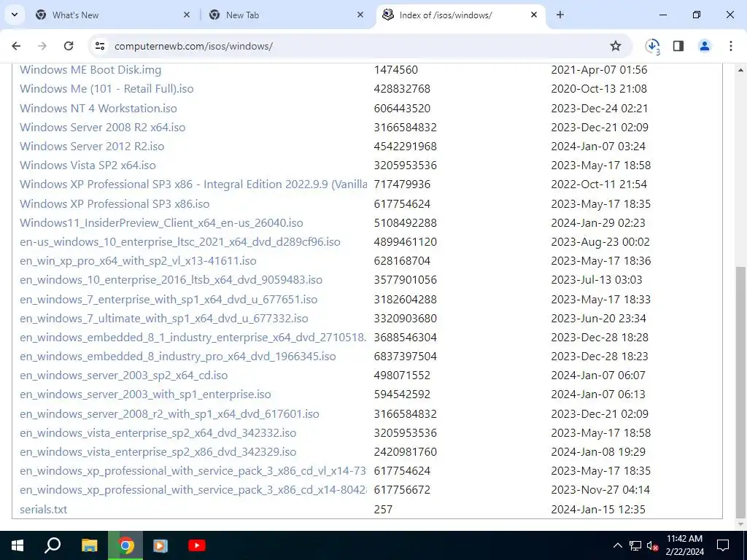Viewport: 747px width, 560px height.
Task: Click xp_professional service_pack_3 cd_x14-8042 link
Action: tap(193, 491)
